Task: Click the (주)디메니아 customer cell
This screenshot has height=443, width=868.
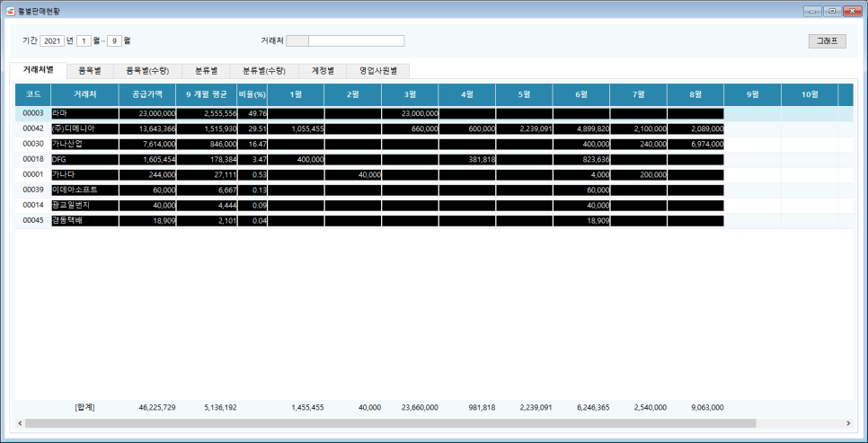Action: coord(84,129)
